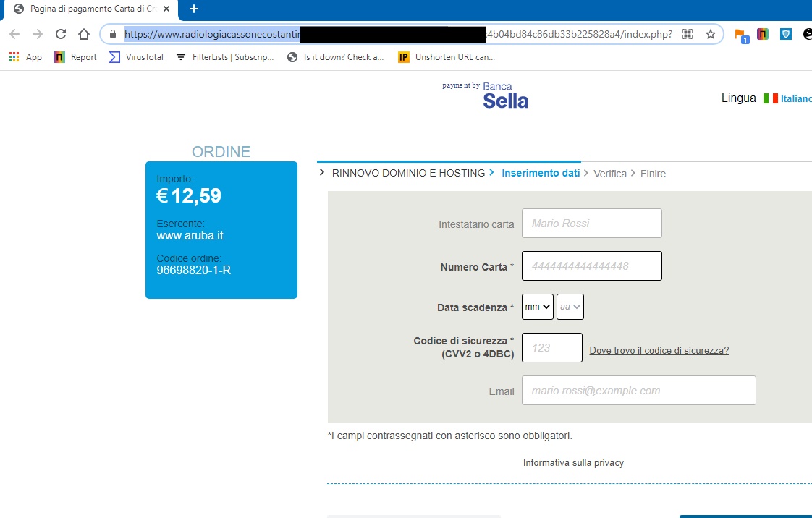Open the FilterLists bookmark item
812x518 pixels.
pyautogui.click(x=225, y=57)
